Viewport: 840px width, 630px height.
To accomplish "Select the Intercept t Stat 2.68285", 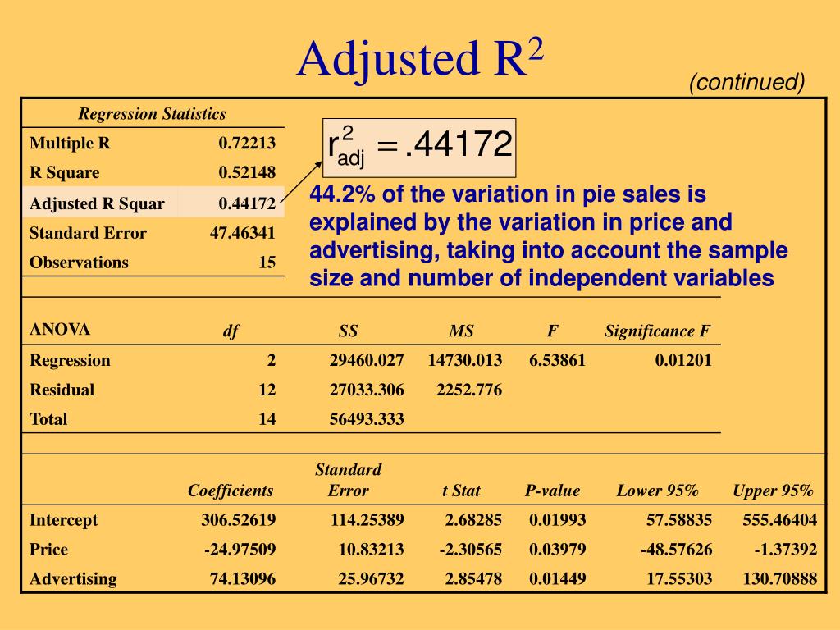I will [473, 519].
